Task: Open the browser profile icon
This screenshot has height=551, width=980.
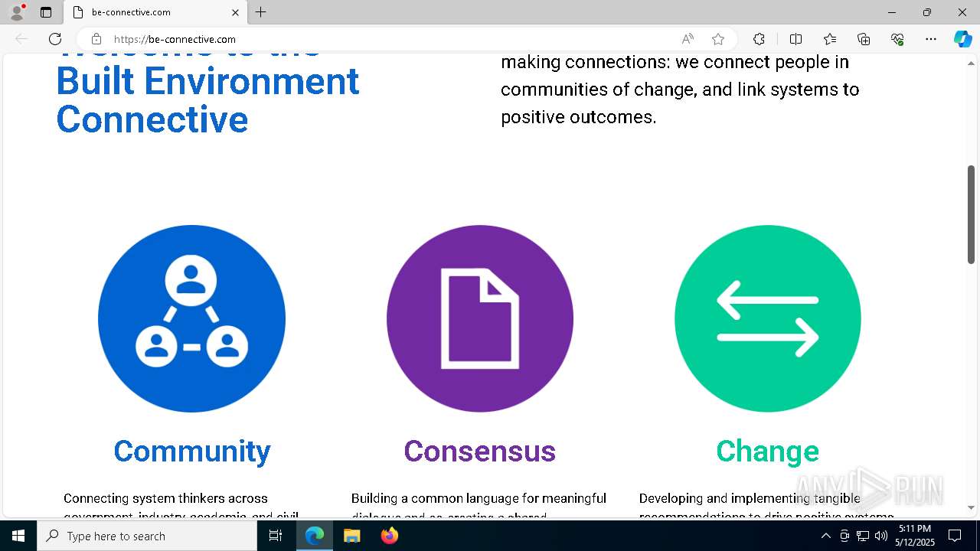Action: click(x=17, y=12)
